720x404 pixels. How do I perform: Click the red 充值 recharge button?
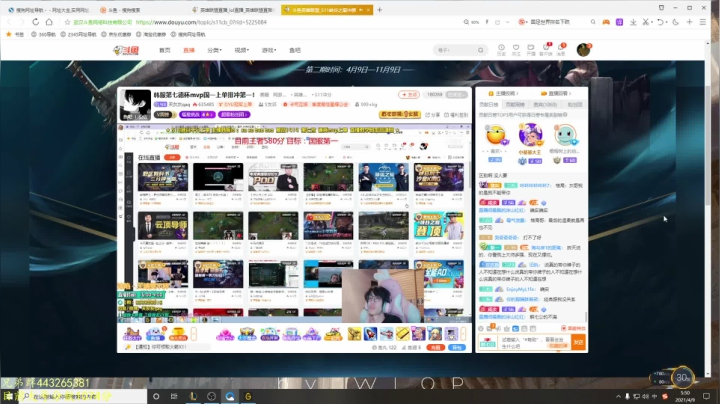435,348
